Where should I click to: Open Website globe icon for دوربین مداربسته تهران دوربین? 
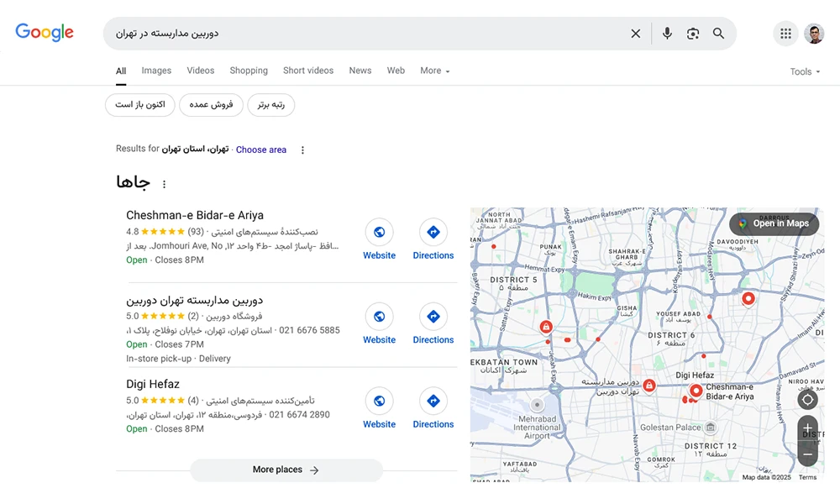point(380,317)
